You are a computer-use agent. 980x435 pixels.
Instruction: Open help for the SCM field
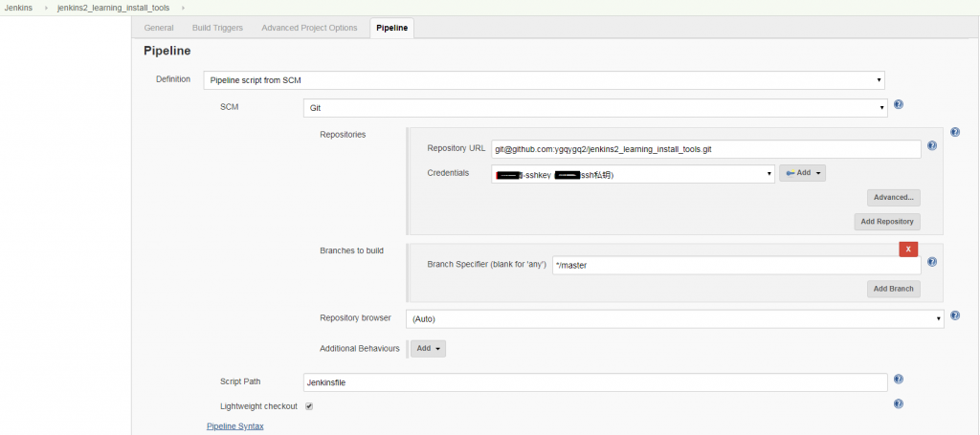899,104
